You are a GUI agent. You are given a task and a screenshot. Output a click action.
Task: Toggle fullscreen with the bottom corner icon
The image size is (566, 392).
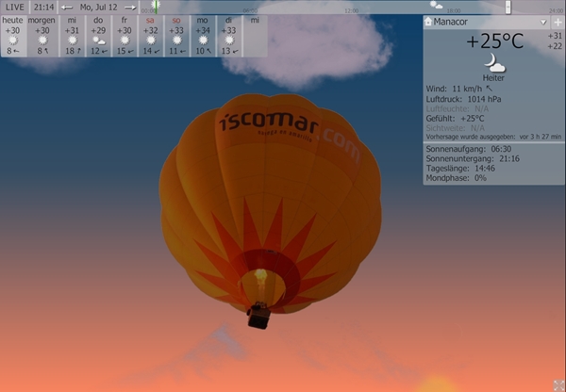(x=559, y=385)
